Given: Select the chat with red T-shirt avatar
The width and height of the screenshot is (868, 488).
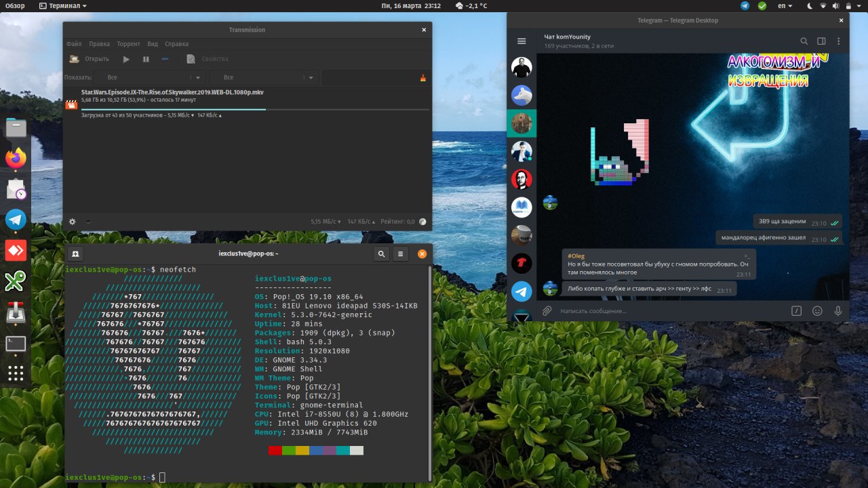Looking at the screenshot, I should pyautogui.click(x=521, y=264).
